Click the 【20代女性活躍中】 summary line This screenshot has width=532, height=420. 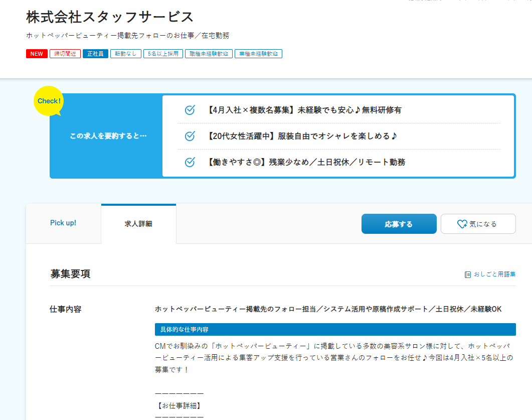[301, 136]
